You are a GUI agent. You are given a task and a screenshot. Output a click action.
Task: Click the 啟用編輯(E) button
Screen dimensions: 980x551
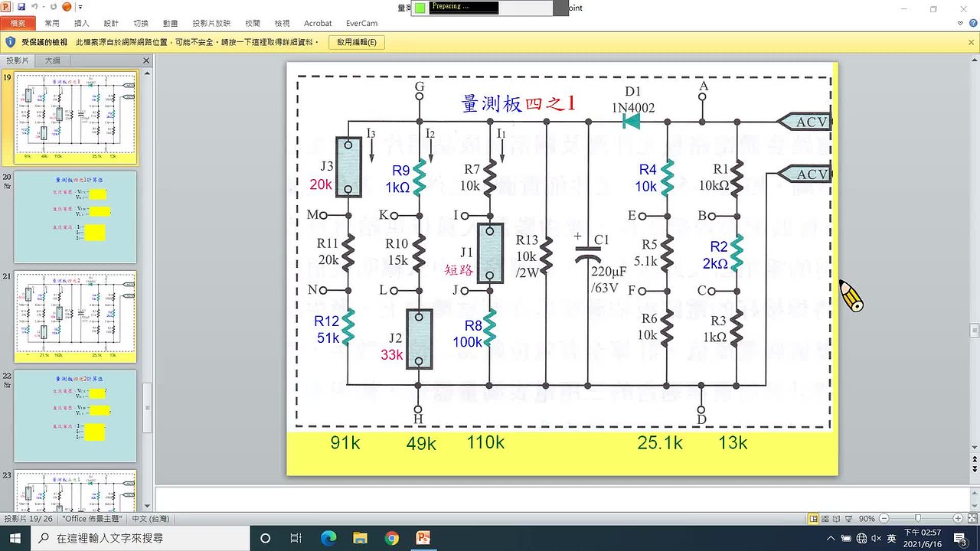tap(357, 43)
